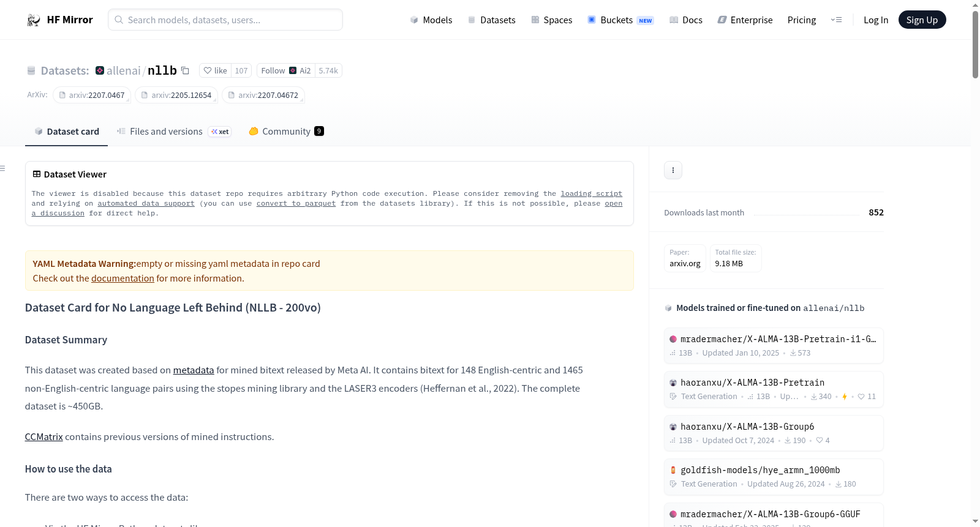Click the haoranxu avatar on X-ALMA-13B-Pretrain card

click(673, 383)
